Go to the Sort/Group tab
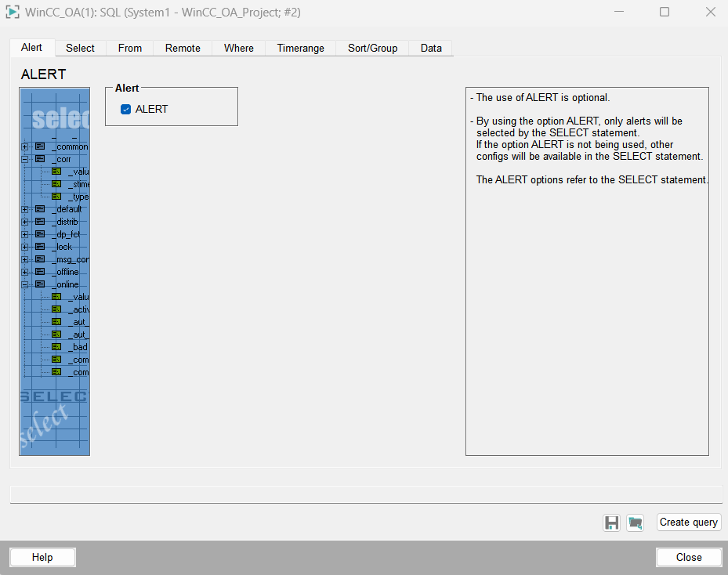Viewport: 728px width, 575px height. [x=372, y=49]
